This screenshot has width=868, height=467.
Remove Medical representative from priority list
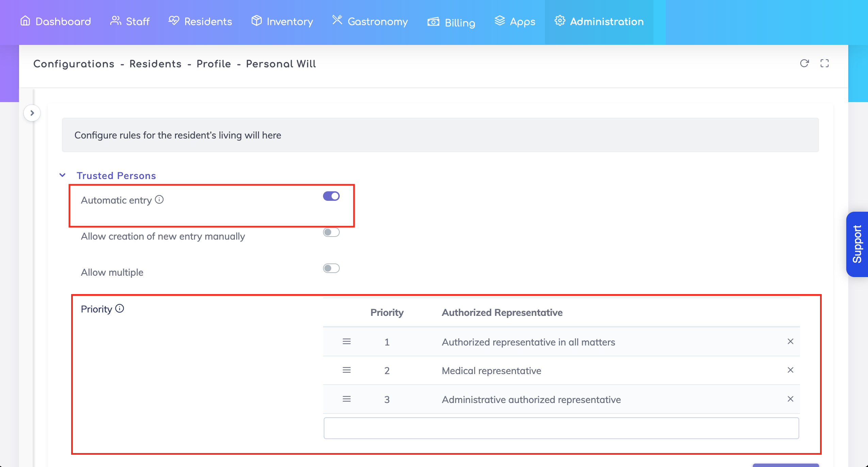point(790,370)
